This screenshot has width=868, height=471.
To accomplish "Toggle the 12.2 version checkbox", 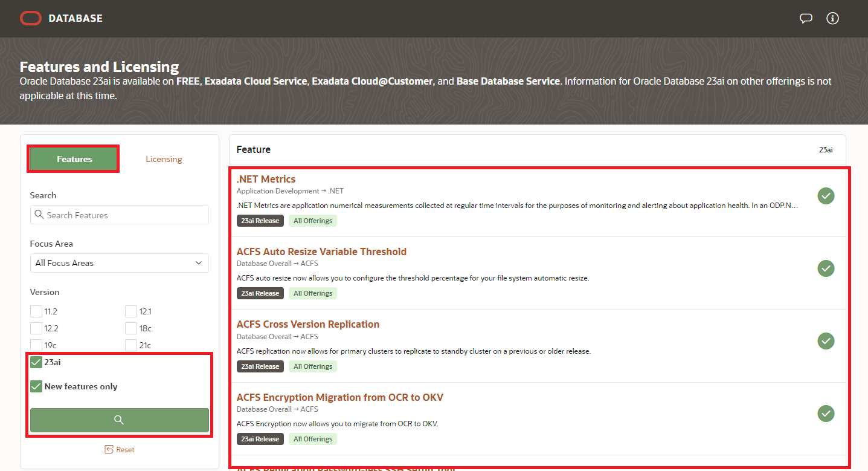I will coord(36,328).
